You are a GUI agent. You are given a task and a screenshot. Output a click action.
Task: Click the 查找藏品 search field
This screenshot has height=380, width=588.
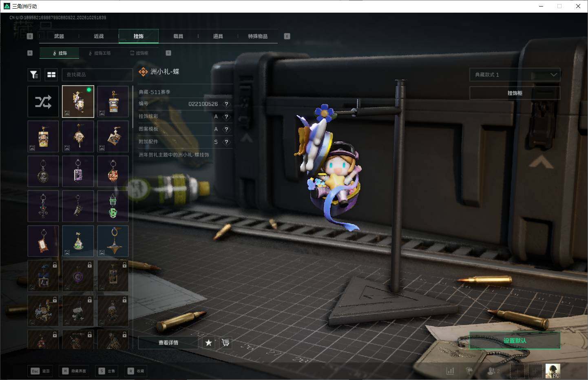coord(97,75)
